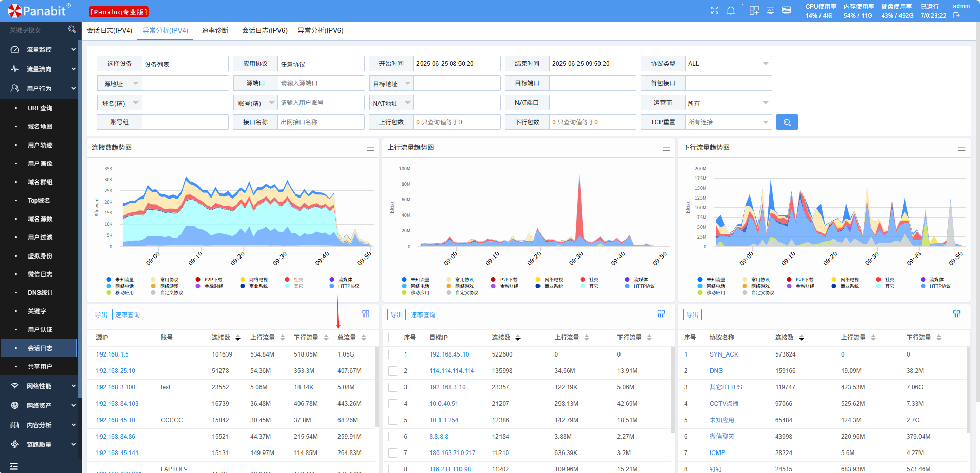
Task: Click the fullscreen toggle icon in top bar
Action: point(715,10)
